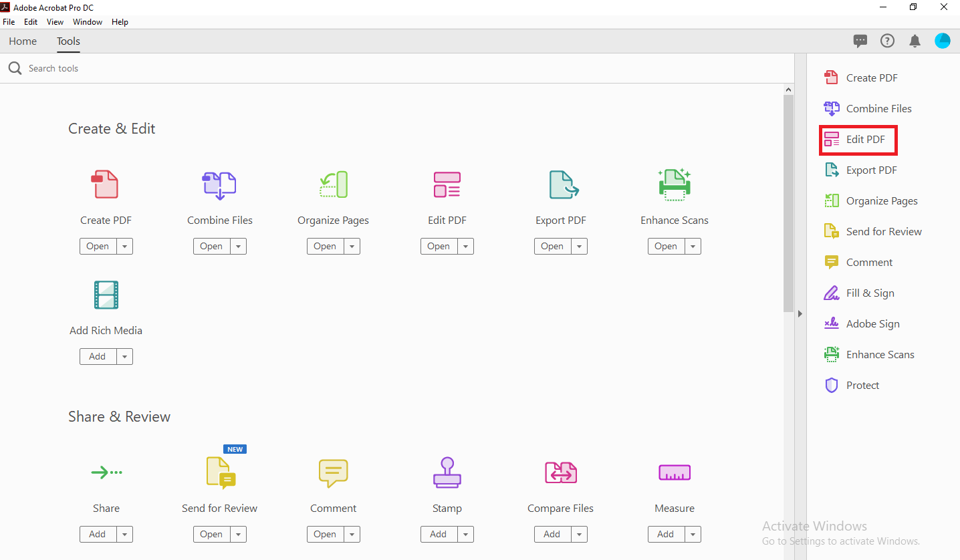This screenshot has height=560, width=960.
Task: Click the Combine Files icon in the Create & Edit section
Action: coord(219,185)
